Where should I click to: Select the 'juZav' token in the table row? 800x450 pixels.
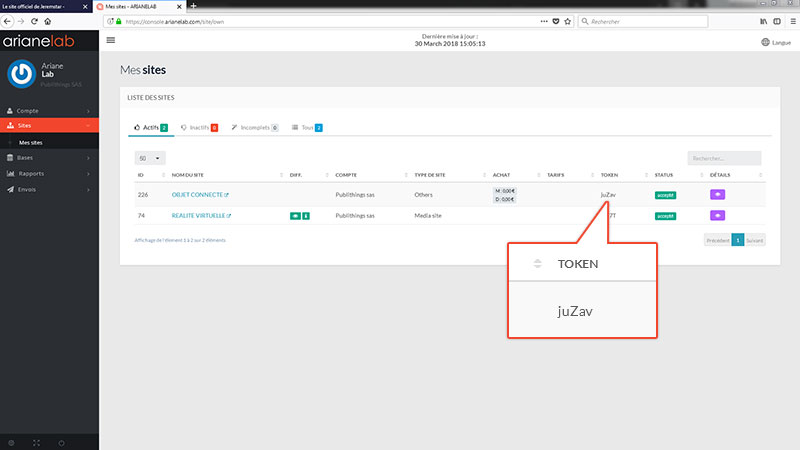608,195
